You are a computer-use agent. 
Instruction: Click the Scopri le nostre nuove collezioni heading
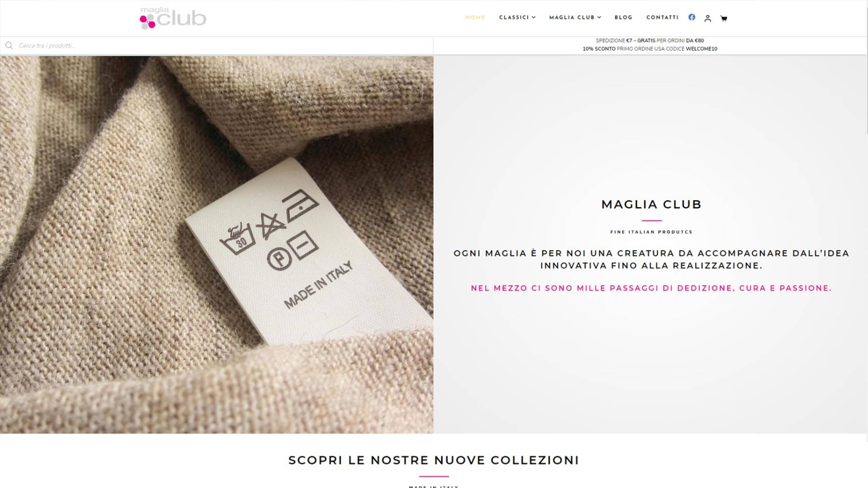[x=434, y=460]
